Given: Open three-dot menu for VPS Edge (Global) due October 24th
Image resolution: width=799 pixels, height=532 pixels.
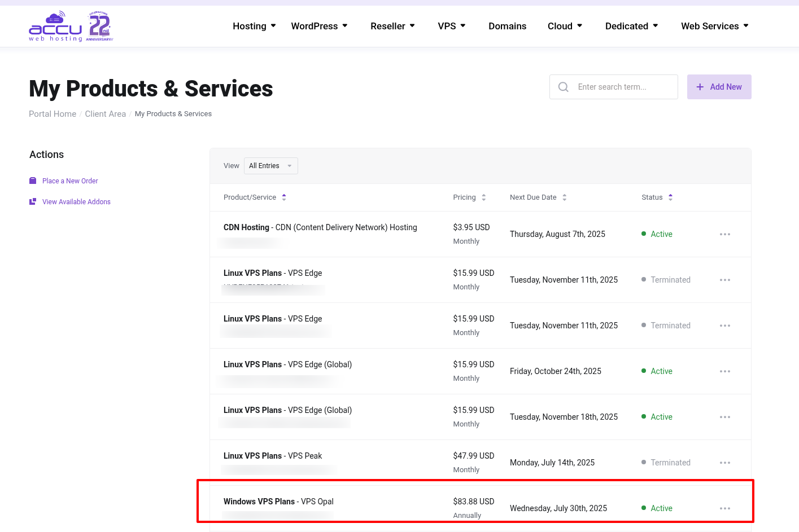Looking at the screenshot, I should 725,371.
